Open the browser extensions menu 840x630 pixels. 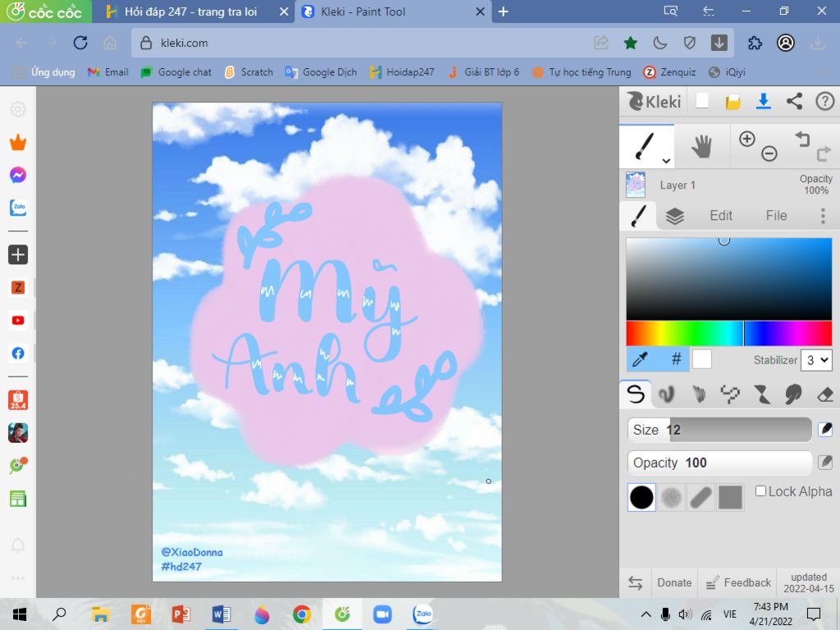coord(755,43)
